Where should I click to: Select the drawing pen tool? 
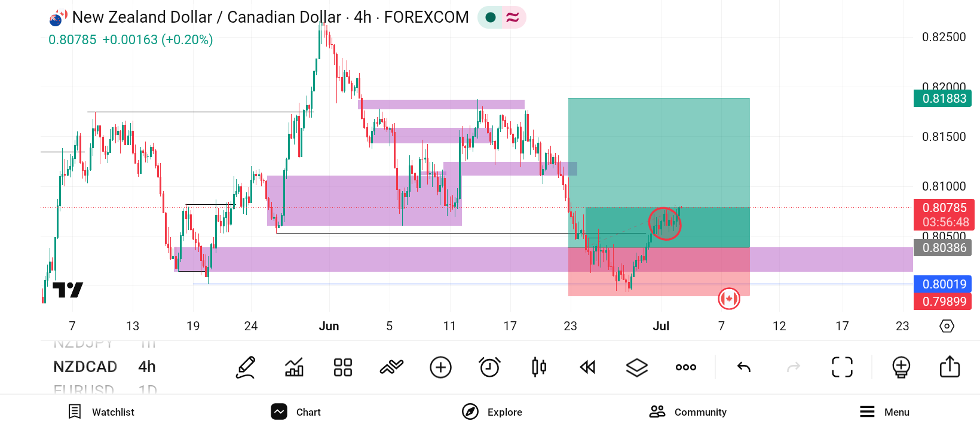[246, 367]
